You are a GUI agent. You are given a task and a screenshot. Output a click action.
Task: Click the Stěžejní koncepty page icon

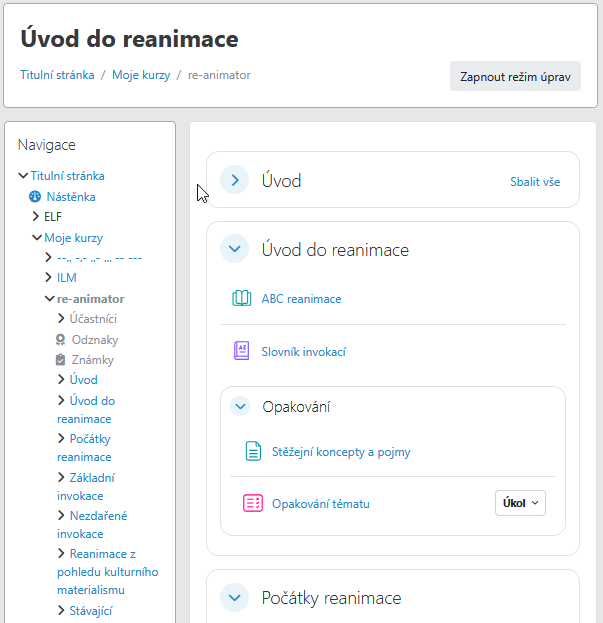(253, 451)
